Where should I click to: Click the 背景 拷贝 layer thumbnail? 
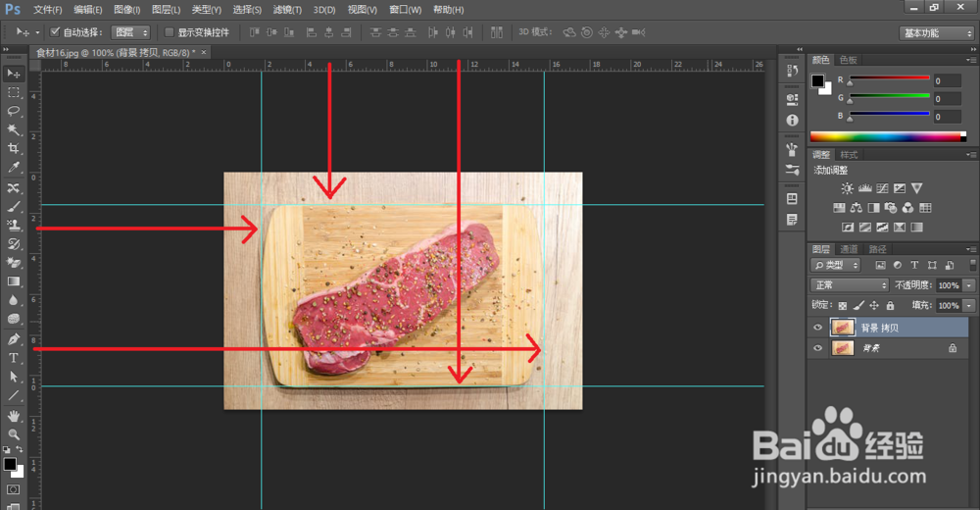click(x=842, y=328)
